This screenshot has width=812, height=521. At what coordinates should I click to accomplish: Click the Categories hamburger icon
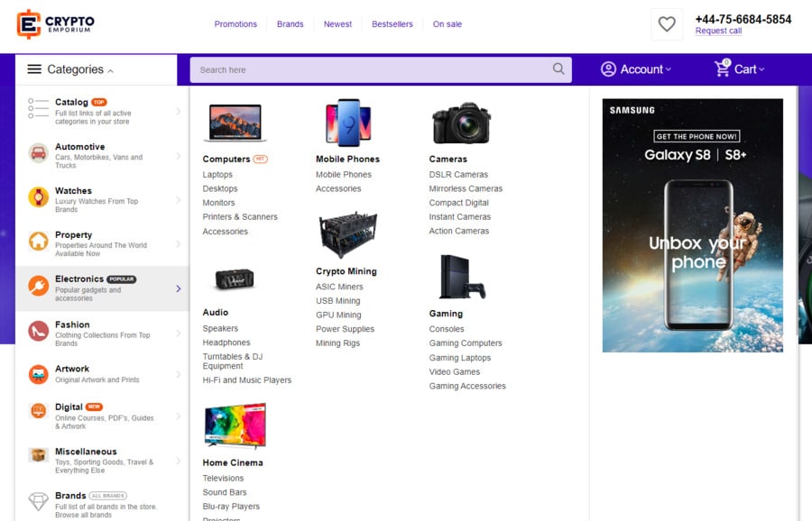pyautogui.click(x=34, y=69)
